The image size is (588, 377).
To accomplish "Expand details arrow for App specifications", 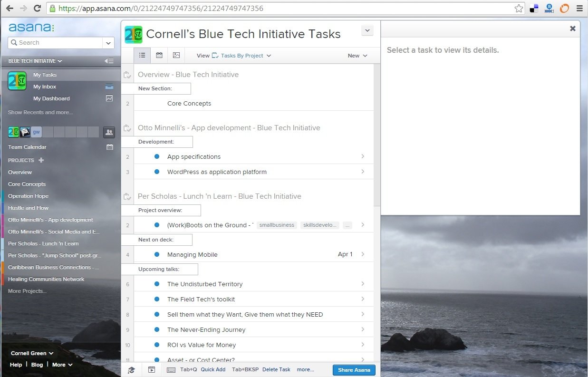I will coord(363,156).
